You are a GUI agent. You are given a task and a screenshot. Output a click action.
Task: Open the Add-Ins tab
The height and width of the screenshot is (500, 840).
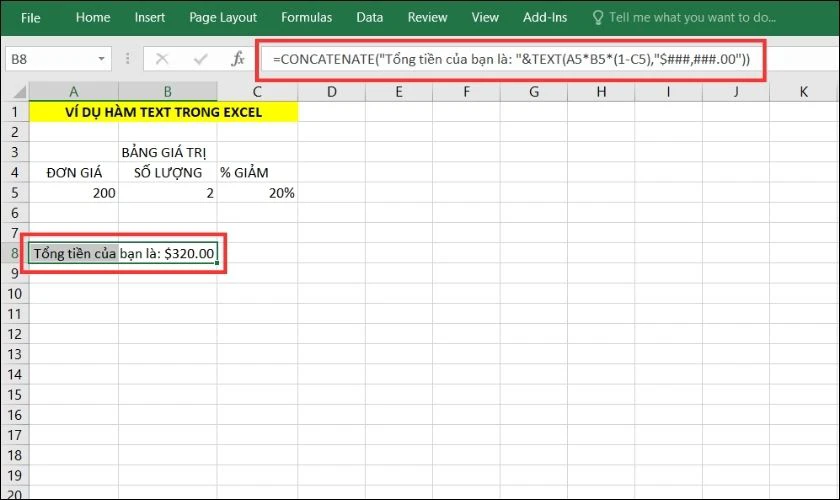click(545, 18)
